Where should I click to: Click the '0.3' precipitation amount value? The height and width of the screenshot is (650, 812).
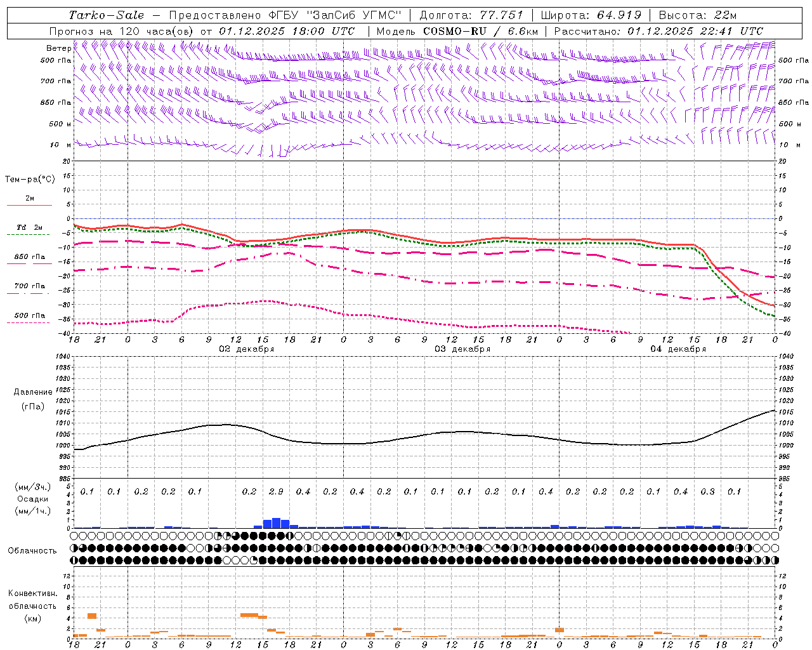(707, 491)
